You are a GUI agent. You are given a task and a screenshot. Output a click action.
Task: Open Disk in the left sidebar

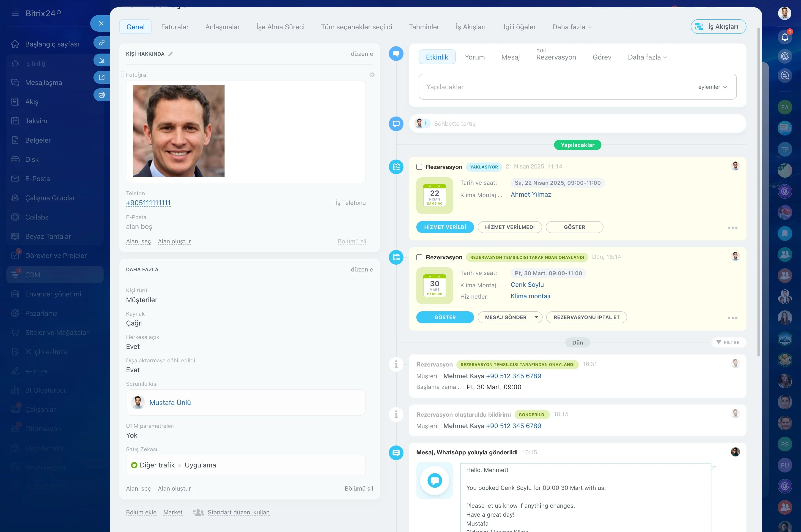pyautogui.click(x=32, y=160)
